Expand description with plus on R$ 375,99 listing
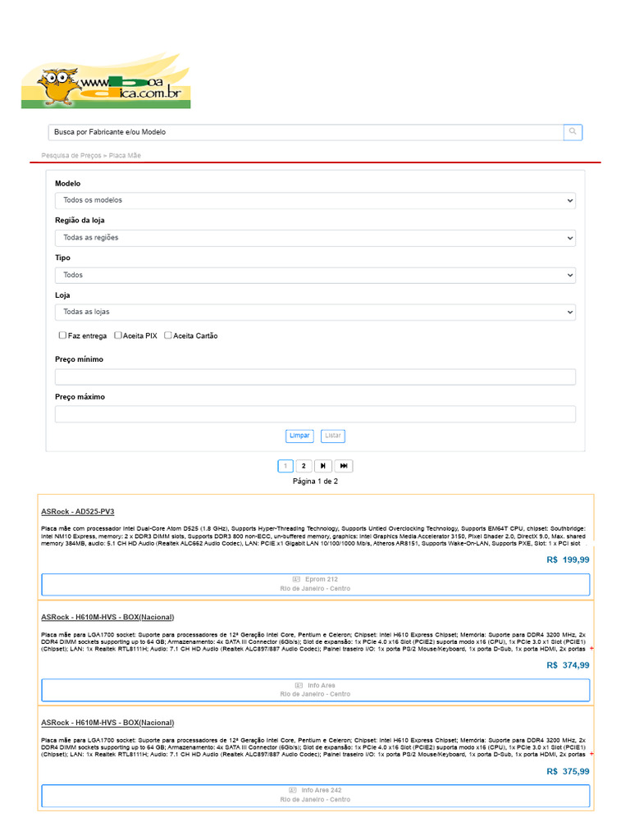The height and width of the screenshot is (840, 630). click(x=591, y=755)
